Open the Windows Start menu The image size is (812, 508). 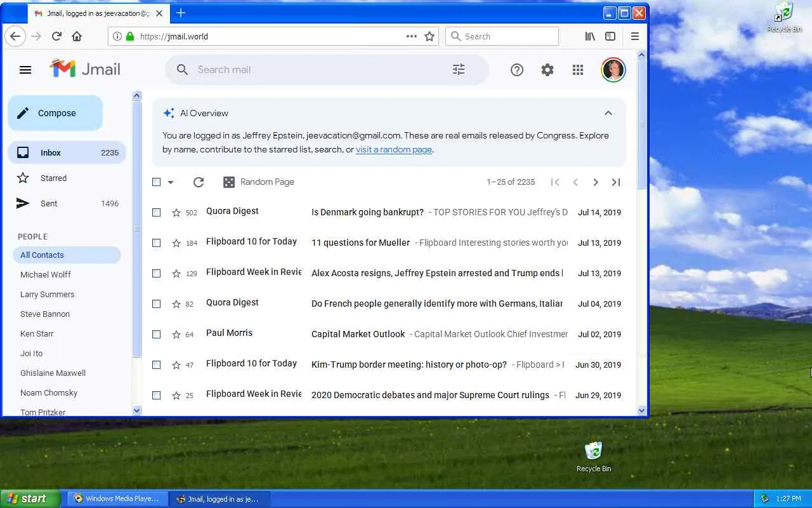pos(30,498)
